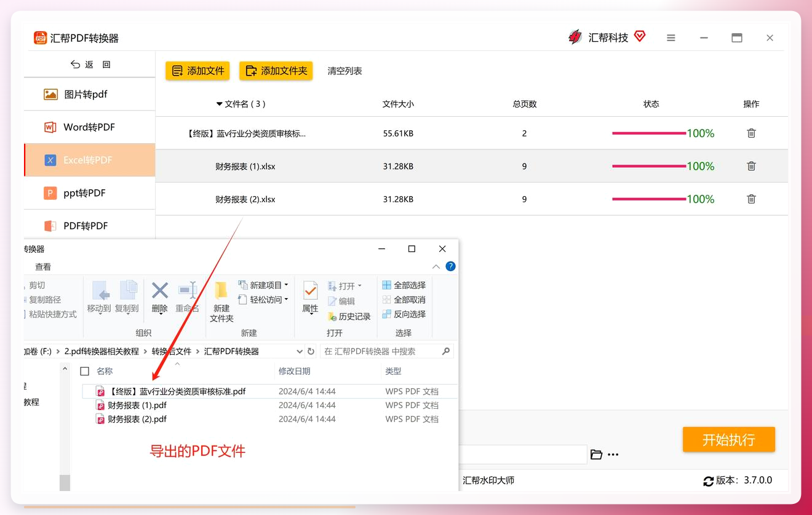Open output folder icon
The image size is (812, 515).
tap(596, 455)
